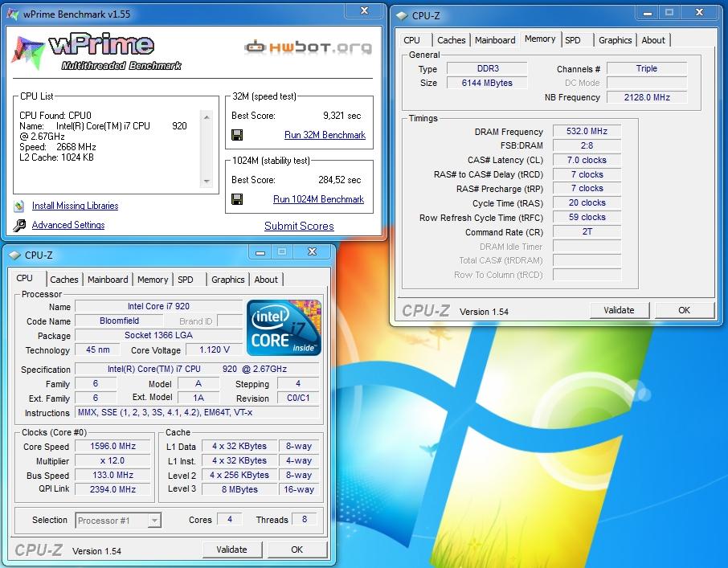
Task: Click the Level 3 8 MBytes field
Action: pos(239,489)
